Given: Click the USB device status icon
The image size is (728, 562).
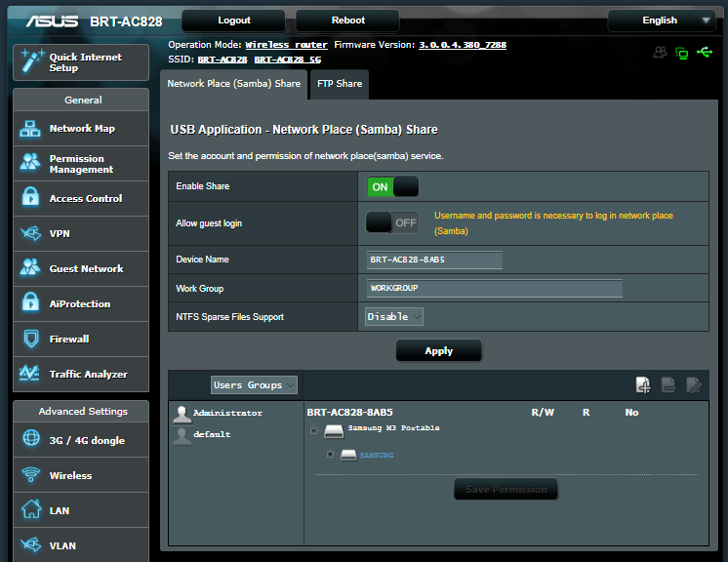Looking at the screenshot, I should pyautogui.click(x=705, y=53).
